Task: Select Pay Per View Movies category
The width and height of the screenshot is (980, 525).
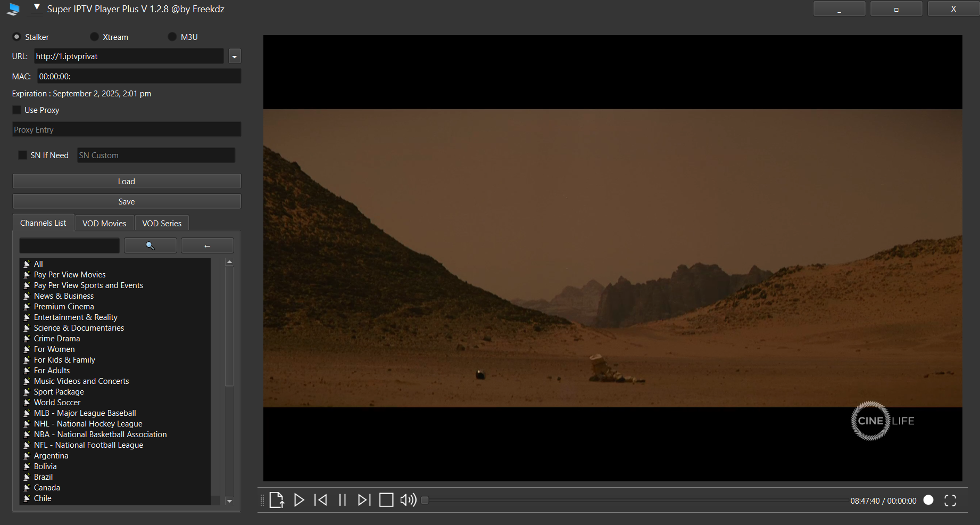Action: (115, 275)
